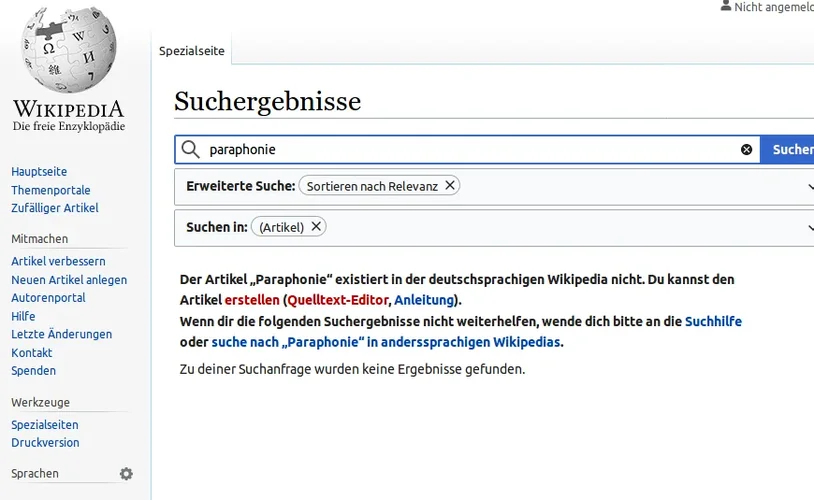
Task: Open Zufälliger Artikel link
Action: click(55, 208)
